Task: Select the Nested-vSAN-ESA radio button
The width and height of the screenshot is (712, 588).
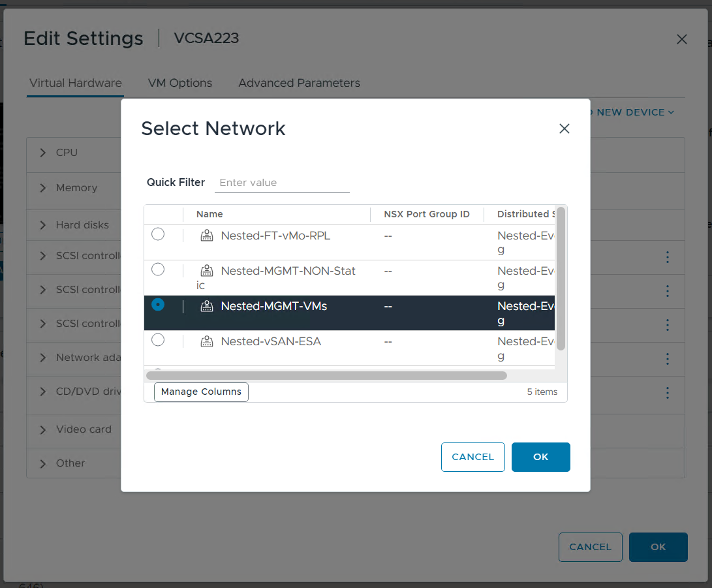Action: pyautogui.click(x=158, y=340)
